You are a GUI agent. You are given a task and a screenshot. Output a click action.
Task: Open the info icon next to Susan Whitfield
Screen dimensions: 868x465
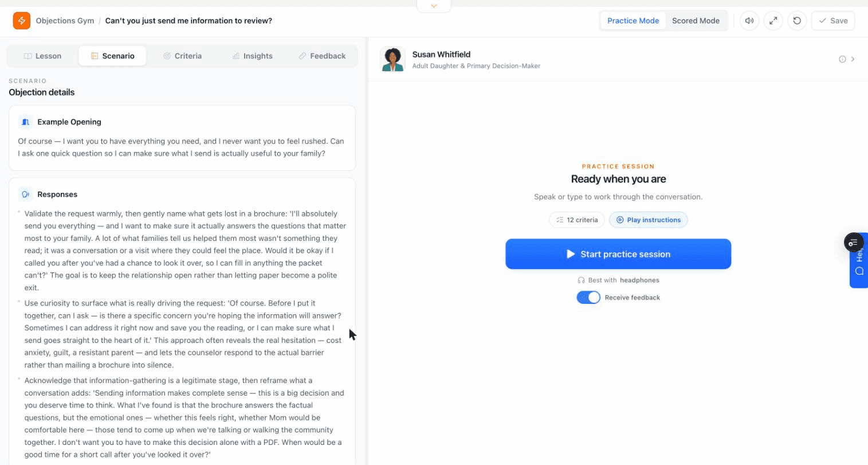pyautogui.click(x=842, y=59)
